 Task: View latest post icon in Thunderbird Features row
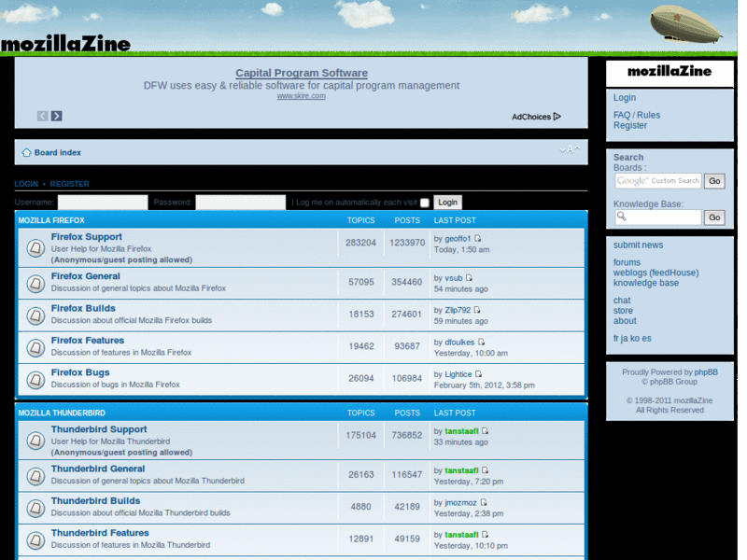coord(485,535)
